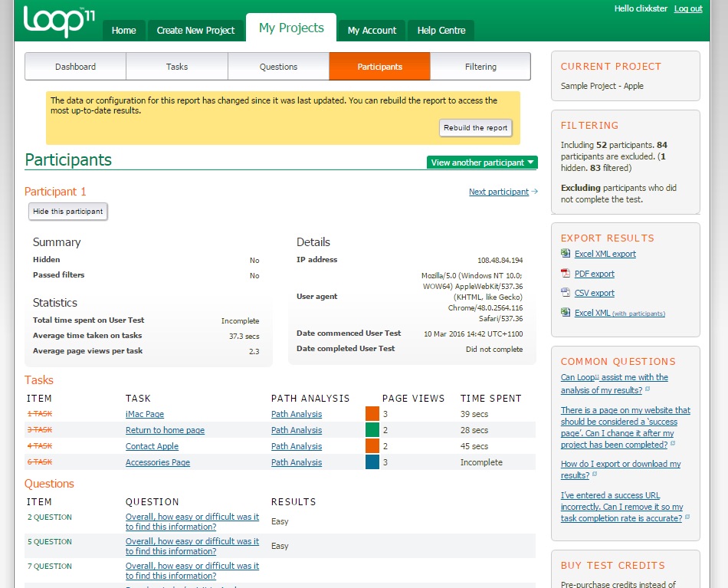Open question 7 'Overall, how easy' link
The image size is (728, 588).
(x=192, y=571)
